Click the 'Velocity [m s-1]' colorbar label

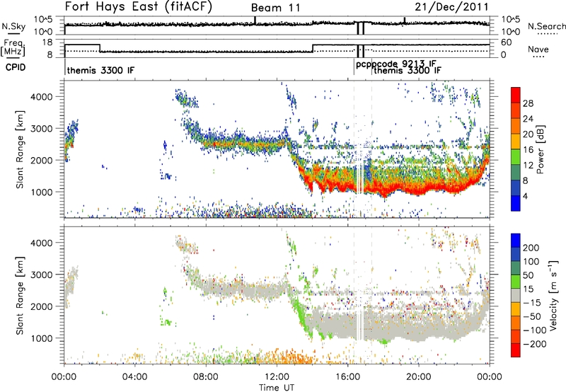pyautogui.click(x=553, y=295)
